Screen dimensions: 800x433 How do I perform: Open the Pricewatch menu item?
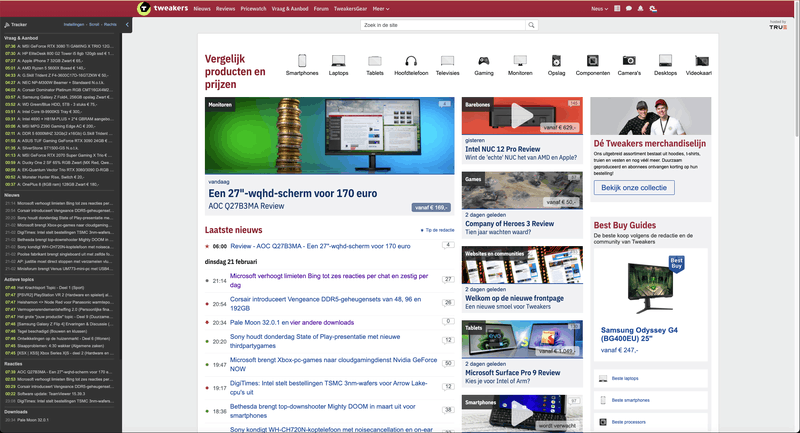tap(254, 9)
